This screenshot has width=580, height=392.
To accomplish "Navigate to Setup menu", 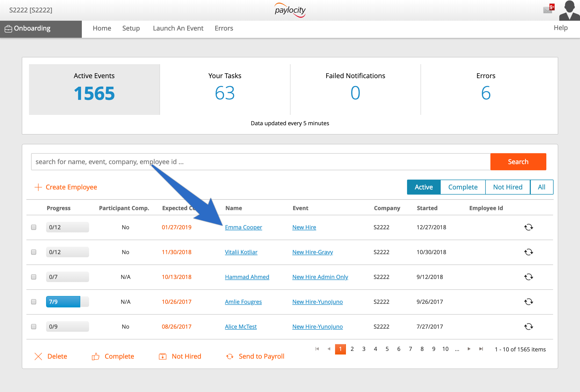I will point(130,28).
